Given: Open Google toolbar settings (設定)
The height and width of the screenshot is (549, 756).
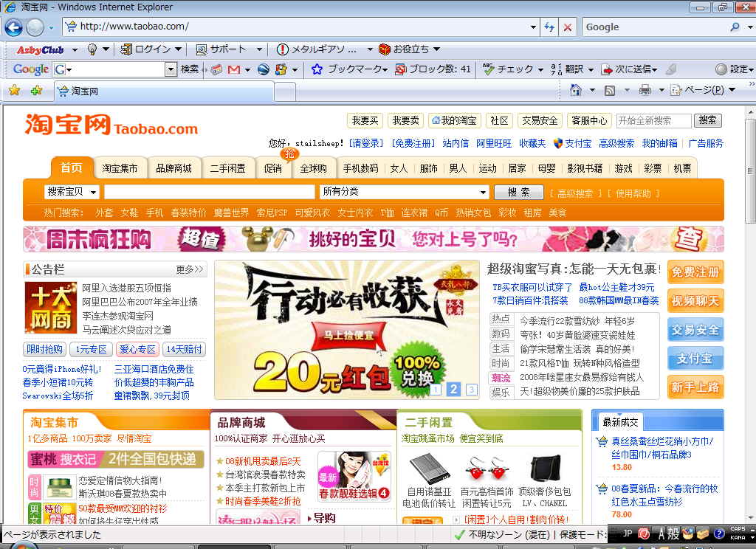Looking at the screenshot, I should [734, 69].
